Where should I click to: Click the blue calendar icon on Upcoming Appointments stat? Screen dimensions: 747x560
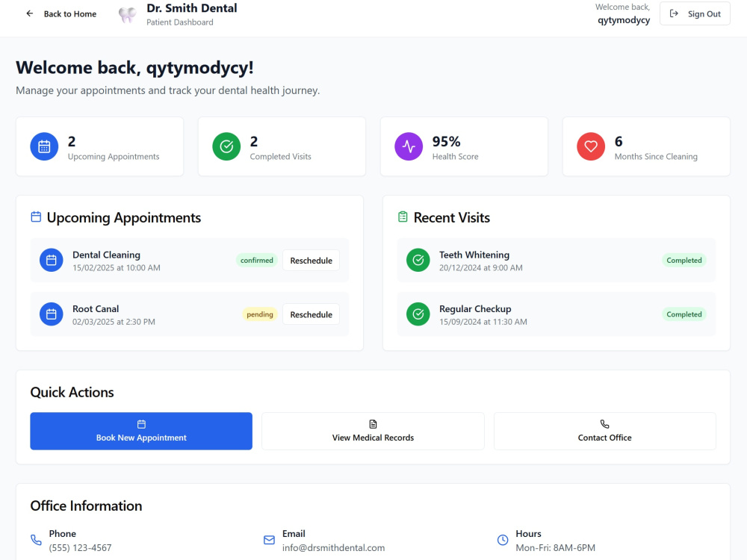(44, 146)
